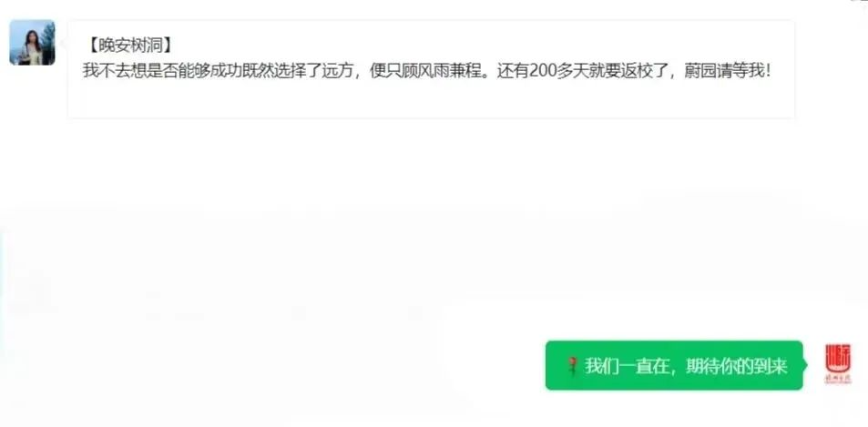
Task: Click the green bubble's pointed tail
Action: click(x=806, y=365)
